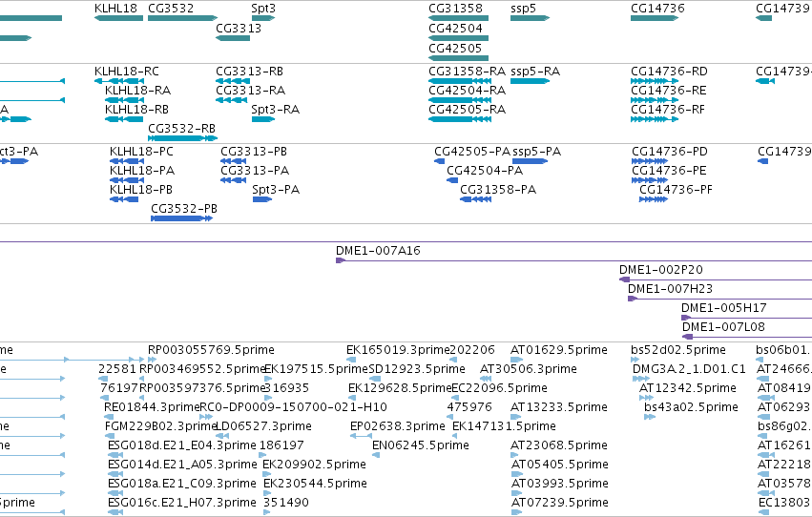Select EST AT23068.5prime
Screen dimensions: 812x517
[516, 455]
